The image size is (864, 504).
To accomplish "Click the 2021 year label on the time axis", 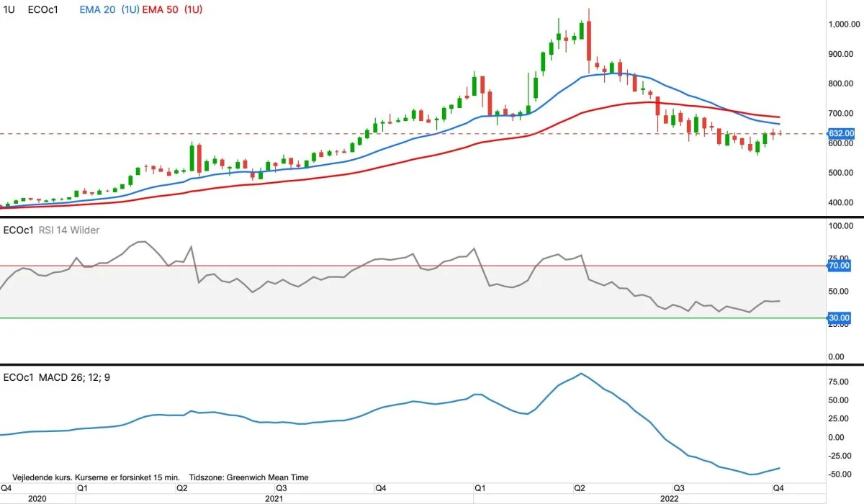I will [x=274, y=498].
